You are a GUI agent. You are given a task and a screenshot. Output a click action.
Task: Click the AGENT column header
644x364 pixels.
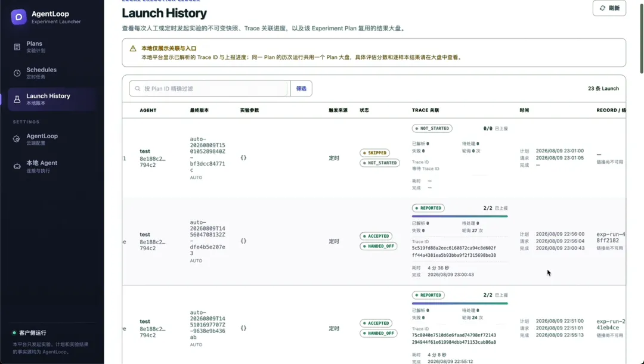(148, 110)
